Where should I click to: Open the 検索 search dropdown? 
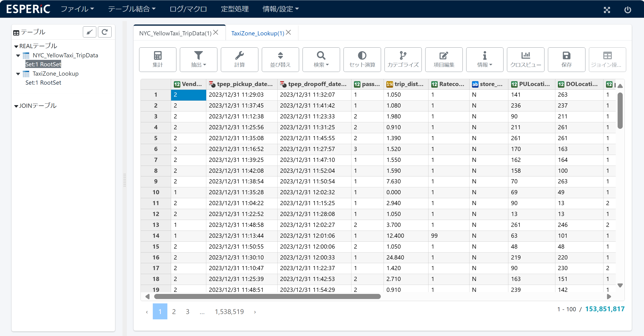tap(321, 59)
